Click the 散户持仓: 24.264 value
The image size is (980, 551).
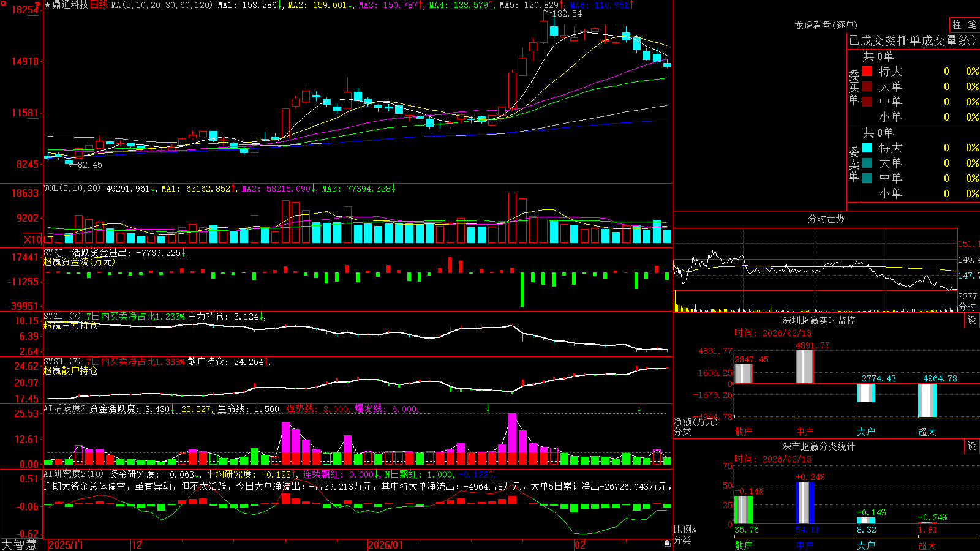coord(228,362)
